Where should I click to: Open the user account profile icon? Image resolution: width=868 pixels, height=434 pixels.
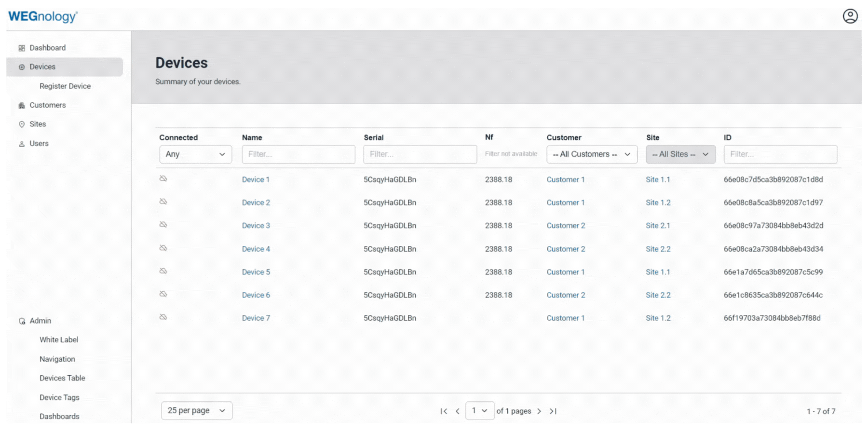(x=850, y=16)
